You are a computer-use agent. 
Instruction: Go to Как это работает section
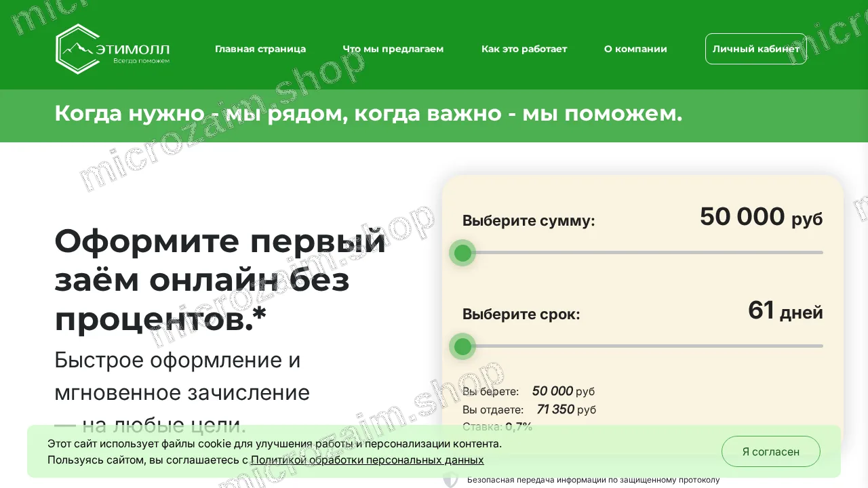(524, 49)
